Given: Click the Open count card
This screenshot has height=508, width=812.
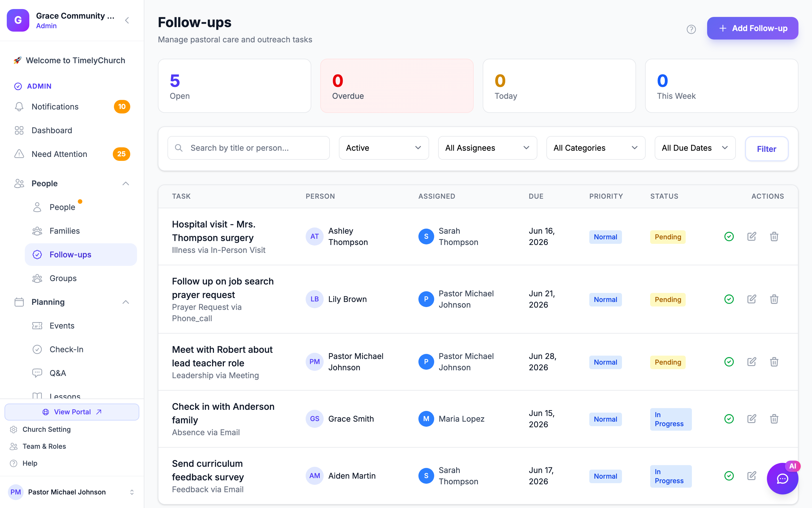Looking at the screenshot, I should pos(234,86).
